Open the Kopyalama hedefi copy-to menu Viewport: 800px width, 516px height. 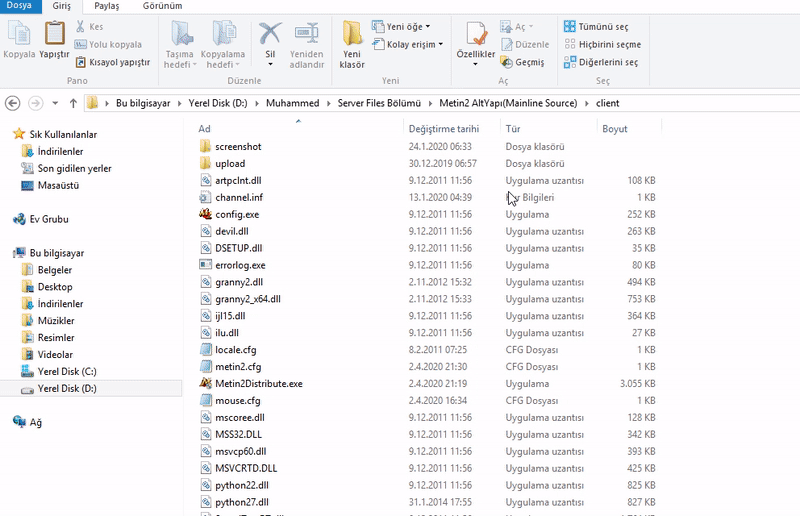[222, 44]
